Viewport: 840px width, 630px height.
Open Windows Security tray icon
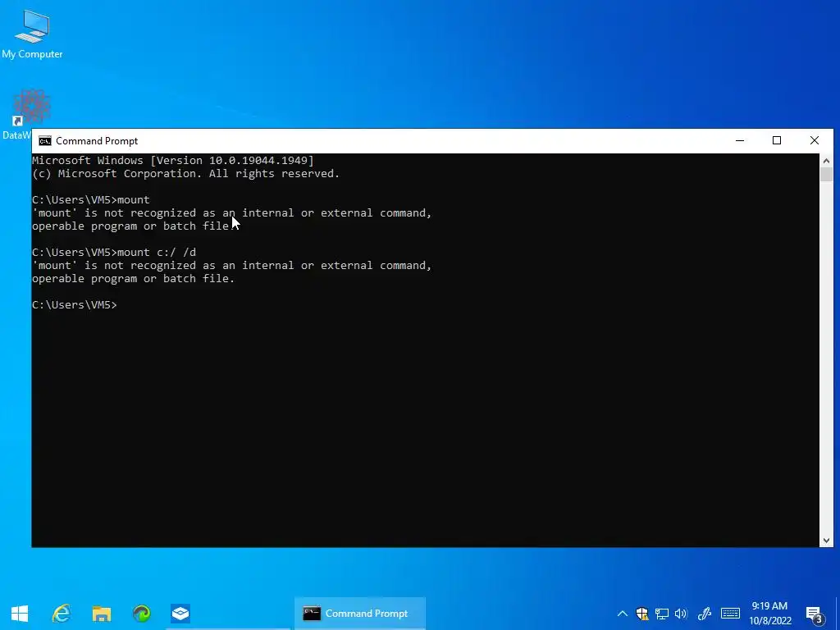tap(641, 614)
